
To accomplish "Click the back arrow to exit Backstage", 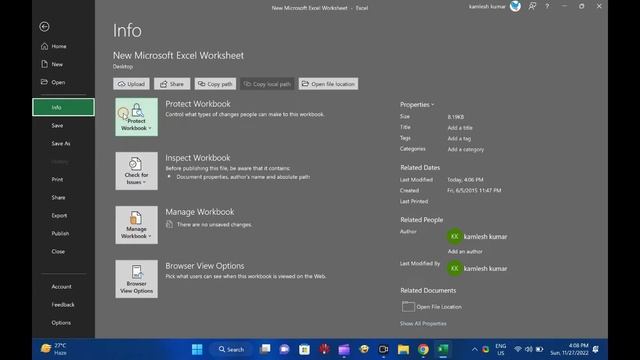I will point(44,27).
